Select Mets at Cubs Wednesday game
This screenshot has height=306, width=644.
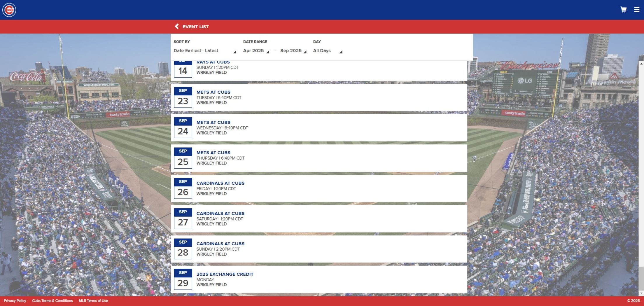[x=213, y=123]
